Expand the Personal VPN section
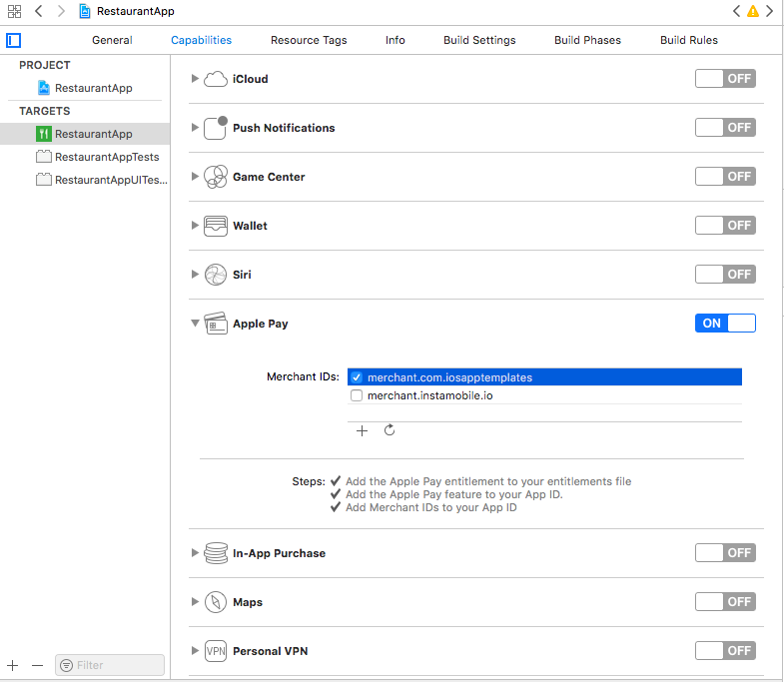Image resolution: width=784 pixels, height=682 pixels. (195, 650)
